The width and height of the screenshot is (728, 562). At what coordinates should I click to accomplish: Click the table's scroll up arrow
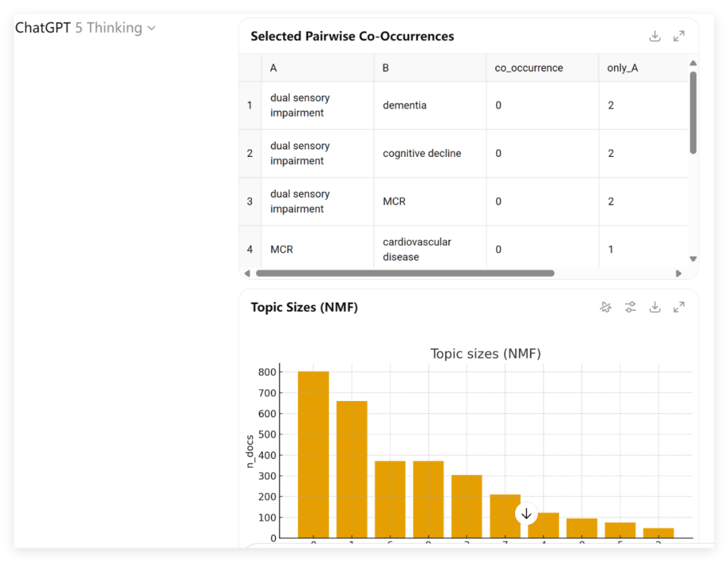(693, 63)
